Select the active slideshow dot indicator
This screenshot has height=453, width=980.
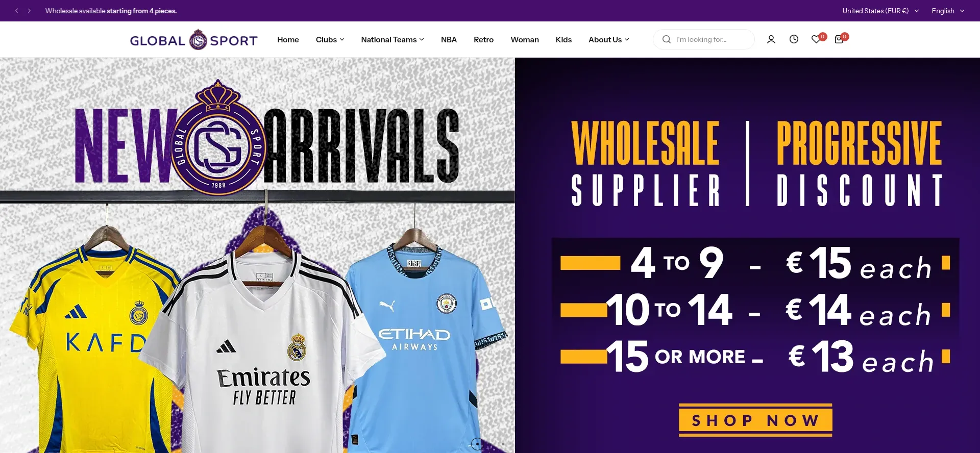477,444
